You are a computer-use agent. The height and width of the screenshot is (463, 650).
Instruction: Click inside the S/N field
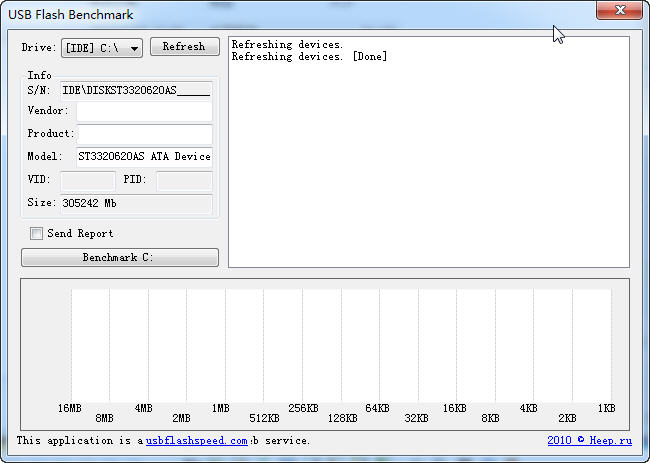136,90
